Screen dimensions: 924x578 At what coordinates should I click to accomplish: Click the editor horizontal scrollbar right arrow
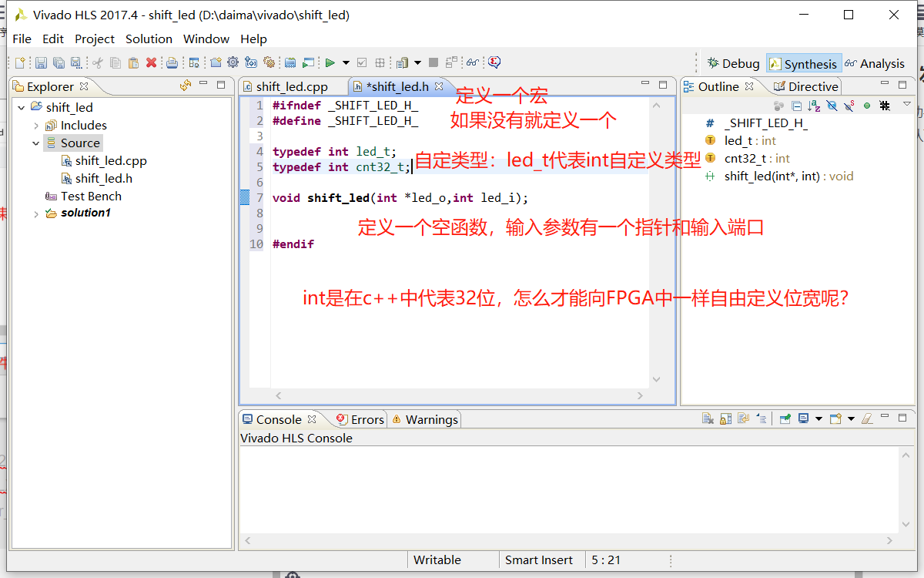640,396
